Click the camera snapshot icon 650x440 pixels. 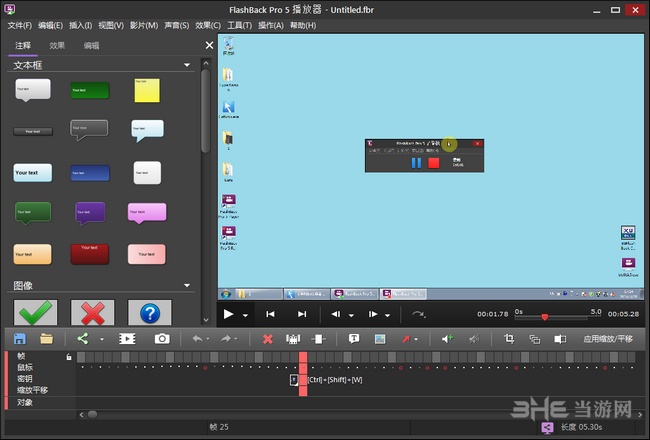(162, 339)
